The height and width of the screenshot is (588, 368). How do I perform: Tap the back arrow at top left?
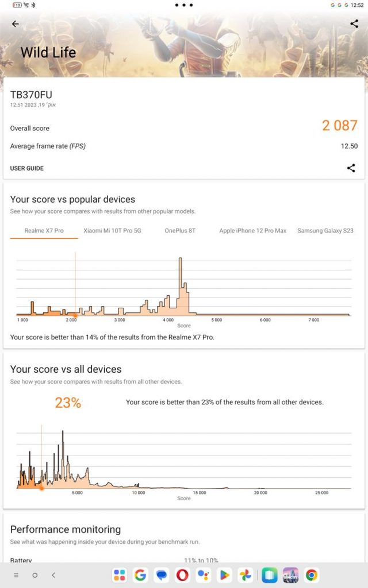click(15, 24)
